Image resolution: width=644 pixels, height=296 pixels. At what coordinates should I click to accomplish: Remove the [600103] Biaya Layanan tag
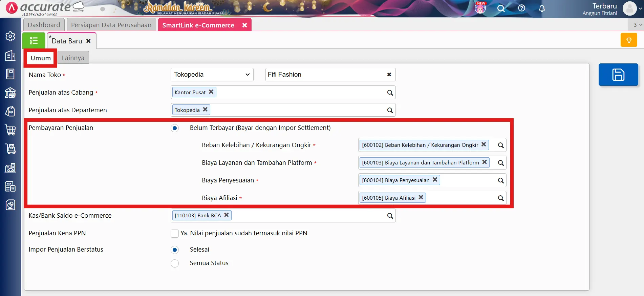[485, 162]
